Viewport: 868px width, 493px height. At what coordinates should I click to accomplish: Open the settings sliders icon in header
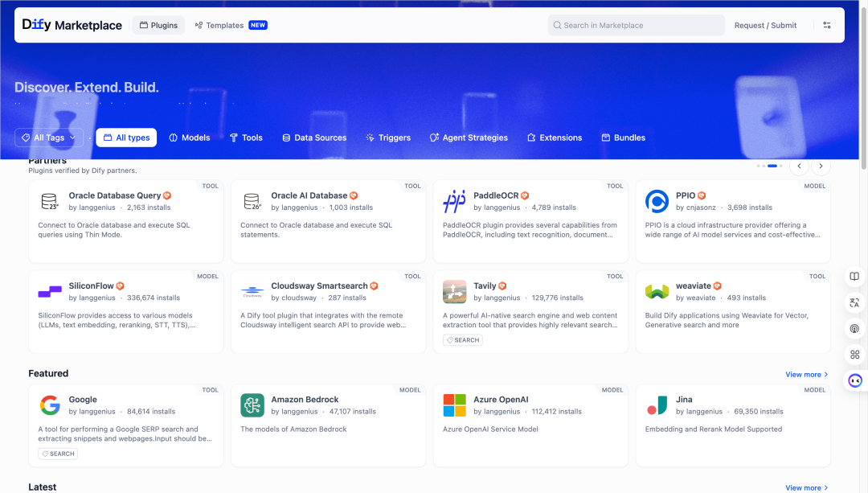826,25
